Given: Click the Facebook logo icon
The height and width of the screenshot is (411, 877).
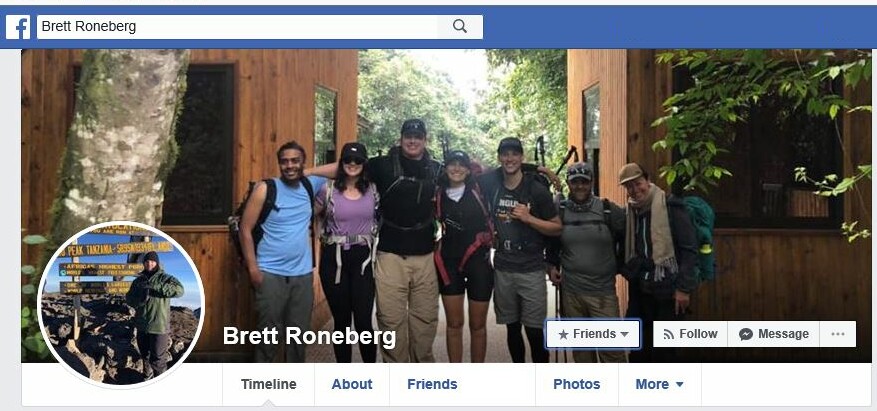Looking at the screenshot, I should (18, 27).
